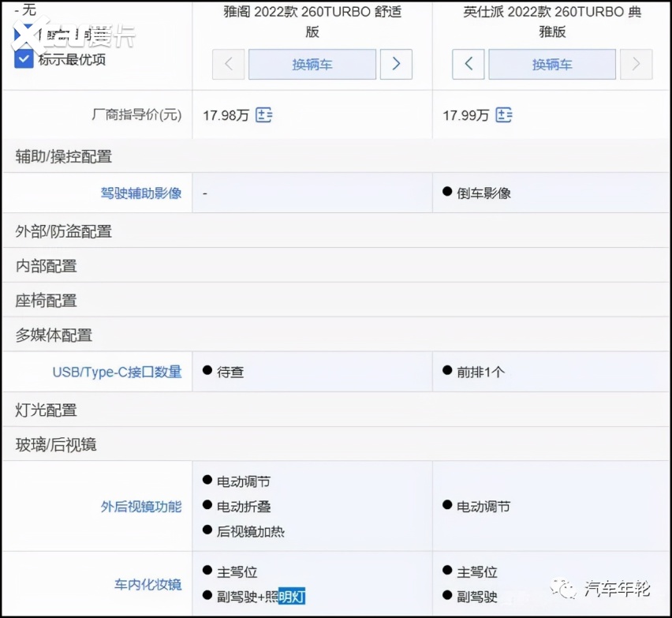Viewport: 672px width, 618px height.
Task: Open the 驾驶辅助影像 link
Action: click(x=141, y=193)
